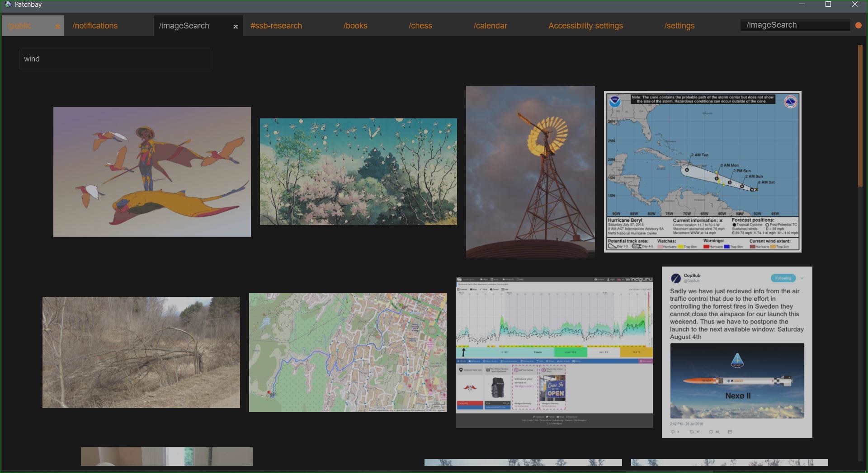This screenshot has width=868, height=473.
Task: Maximize the Patchbay window
Action: [x=828, y=5]
